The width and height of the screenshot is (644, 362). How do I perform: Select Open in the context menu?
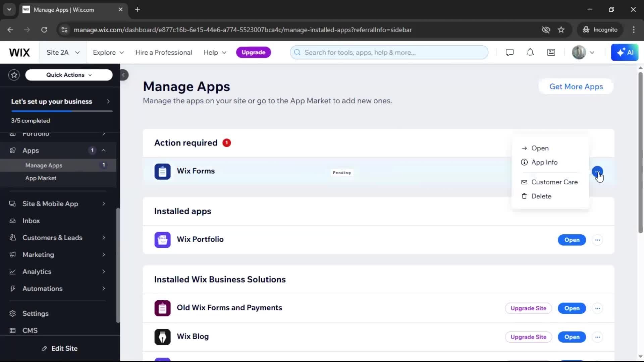(x=550, y=148)
